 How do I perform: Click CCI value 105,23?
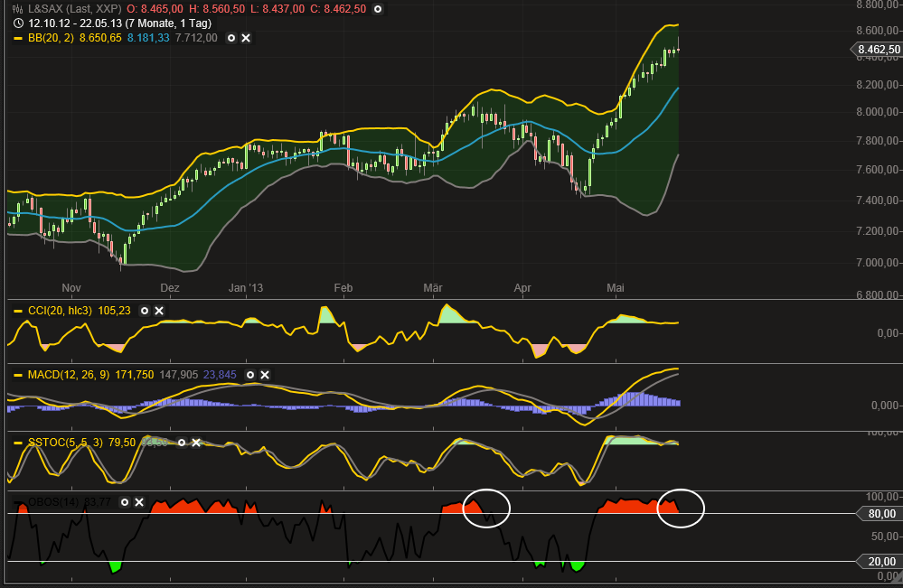pyautogui.click(x=114, y=311)
